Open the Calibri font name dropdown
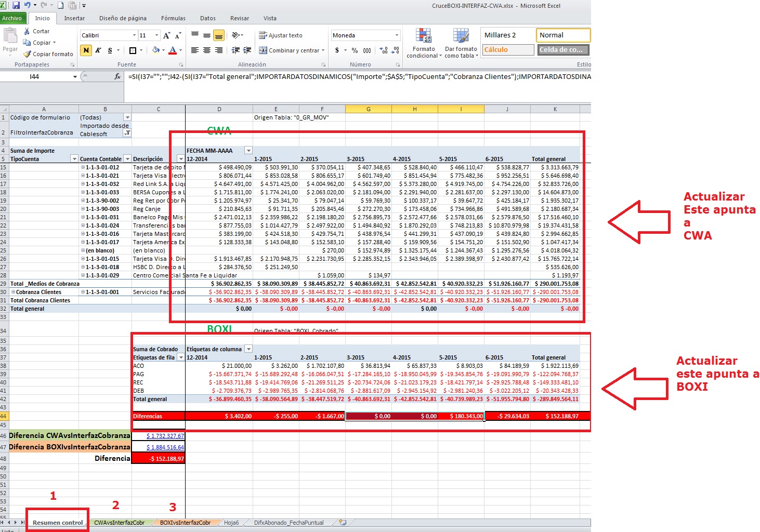The width and height of the screenshot is (760, 532). pos(134,35)
